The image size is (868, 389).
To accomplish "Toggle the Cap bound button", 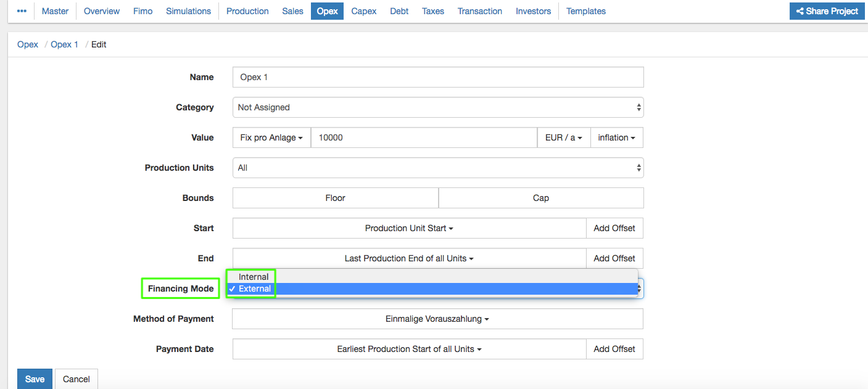I will click(x=540, y=198).
